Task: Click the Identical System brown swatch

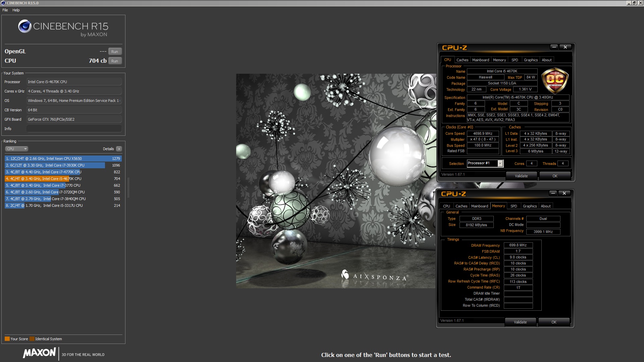Action: (x=32, y=339)
